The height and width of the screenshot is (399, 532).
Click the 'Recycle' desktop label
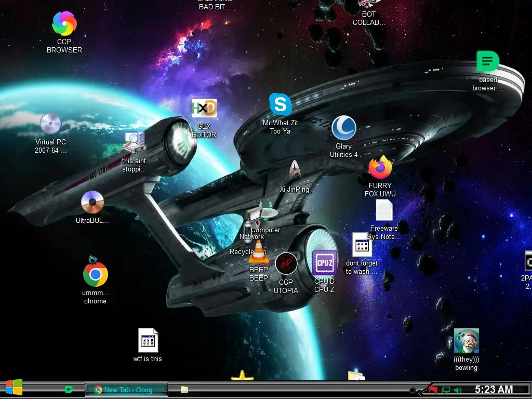[242, 252]
